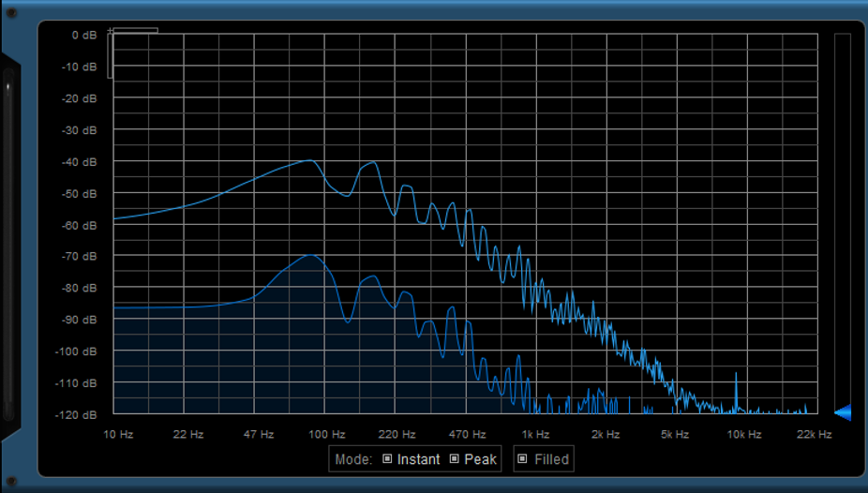Click the -70 dB axis label

79,256
